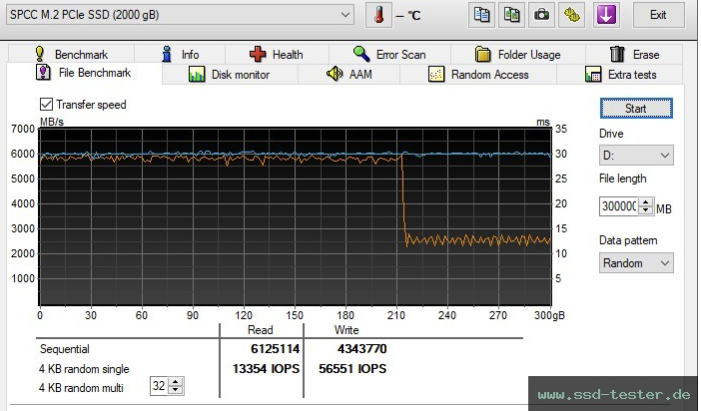Decrease File length with down arrow
Viewport: 701px width, 411px height.
click(x=645, y=211)
